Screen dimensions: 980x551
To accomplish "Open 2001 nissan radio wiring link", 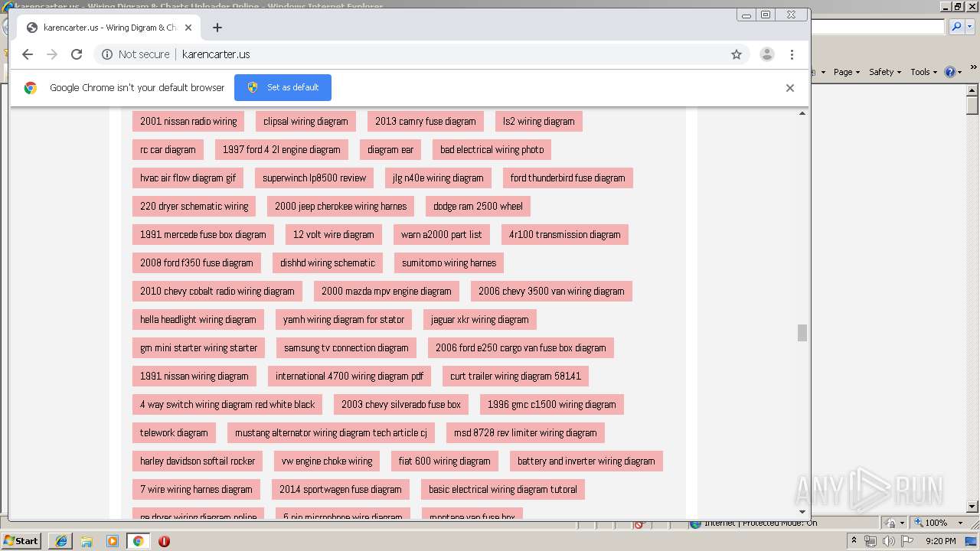I will (x=188, y=121).
